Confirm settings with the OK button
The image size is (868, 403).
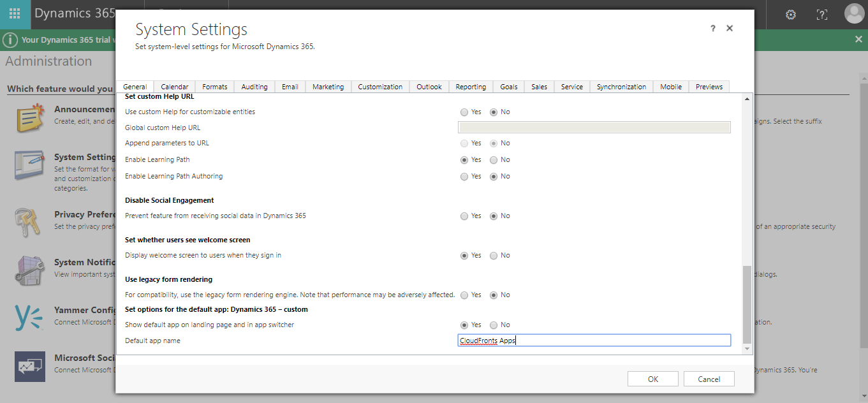(653, 379)
